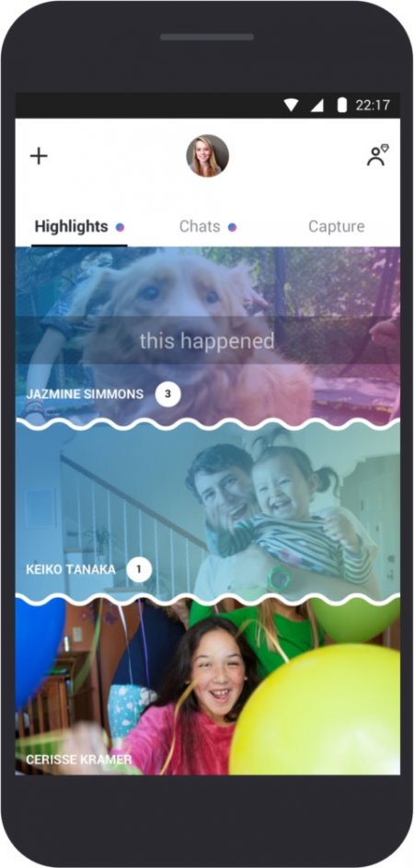The width and height of the screenshot is (414, 868).
Task: Open the balloon party photo highlight
Action: point(207,687)
